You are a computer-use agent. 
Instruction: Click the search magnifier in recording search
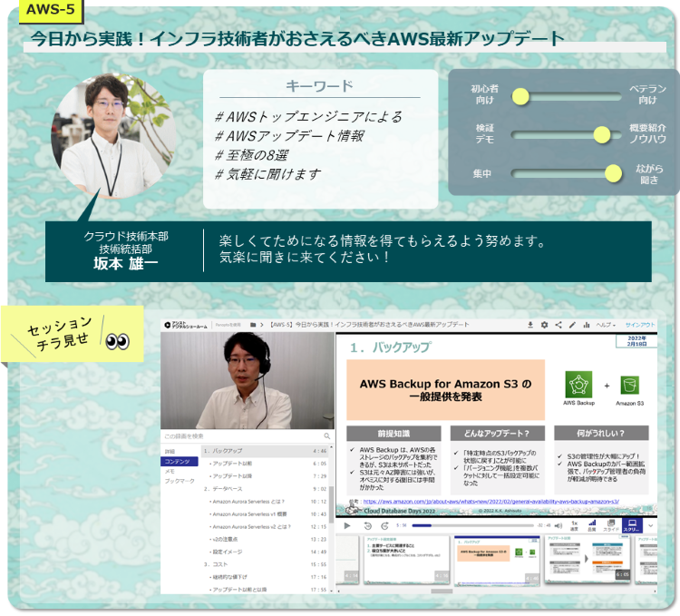coord(326,436)
